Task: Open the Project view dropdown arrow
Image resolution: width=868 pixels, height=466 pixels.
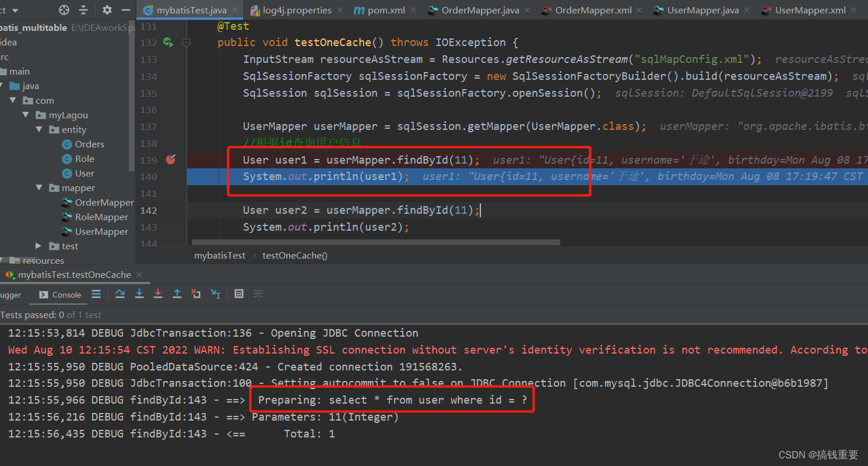Action: [15, 10]
